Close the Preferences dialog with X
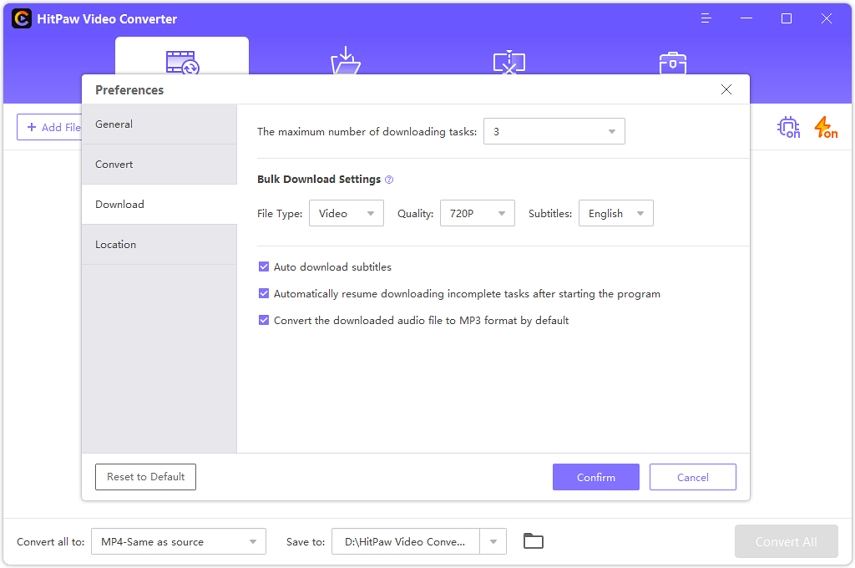 click(x=726, y=89)
